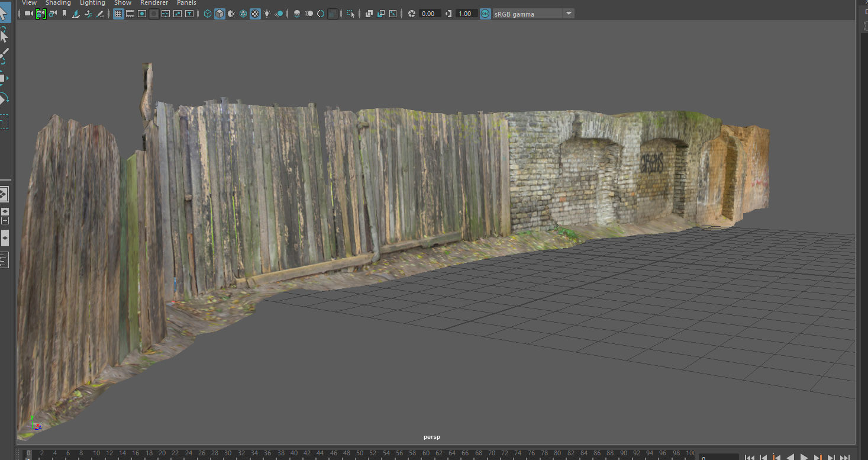Toggle Wireframe on Shaded icon
Screen dimensions: 868x460
[243, 14]
